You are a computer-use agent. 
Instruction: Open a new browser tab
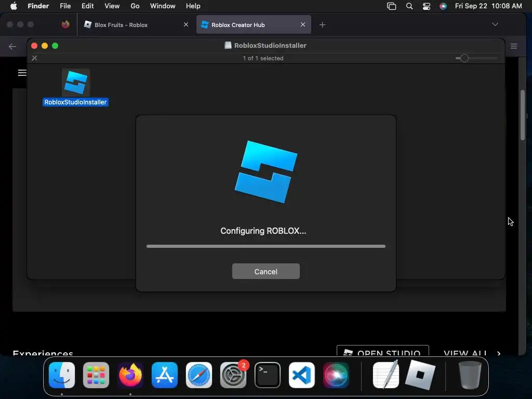(322, 25)
